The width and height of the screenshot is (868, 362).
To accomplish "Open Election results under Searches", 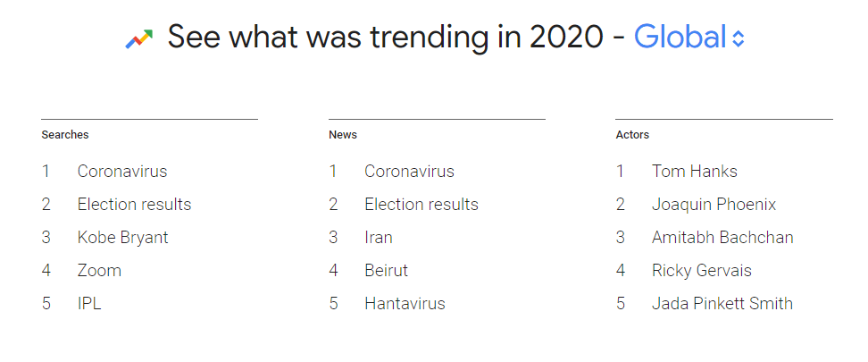I will click(134, 205).
